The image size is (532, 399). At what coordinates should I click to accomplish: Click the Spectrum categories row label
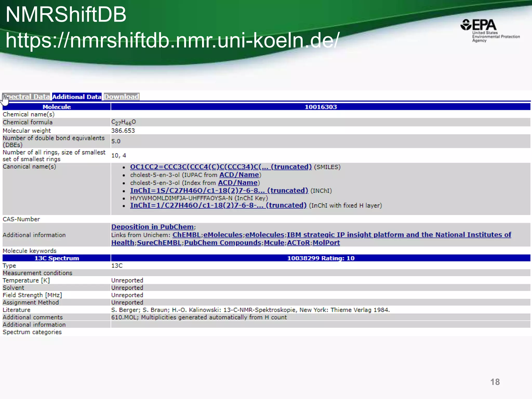point(32,332)
